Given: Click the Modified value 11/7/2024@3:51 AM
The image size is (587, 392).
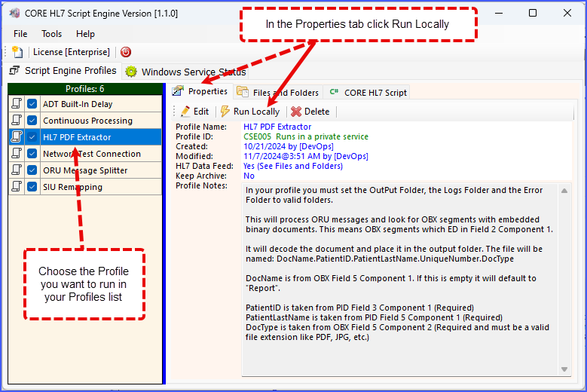Looking at the screenshot, I should 306,156.
